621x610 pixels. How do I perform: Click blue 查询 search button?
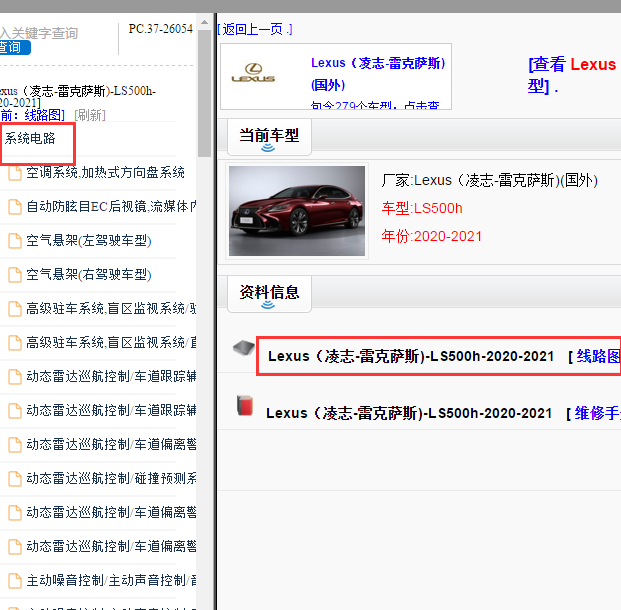pyautogui.click(x=14, y=48)
